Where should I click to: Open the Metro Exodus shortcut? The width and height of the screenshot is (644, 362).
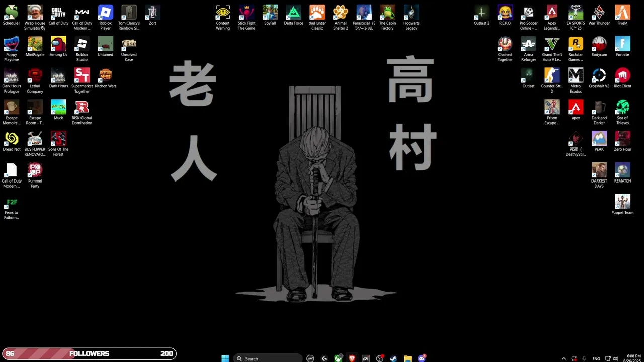pyautogui.click(x=576, y=81)
